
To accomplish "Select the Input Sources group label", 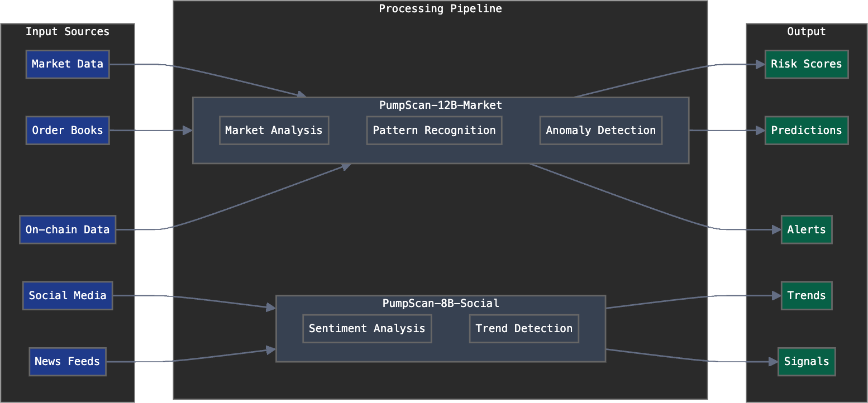I will (x=68, y=32).
